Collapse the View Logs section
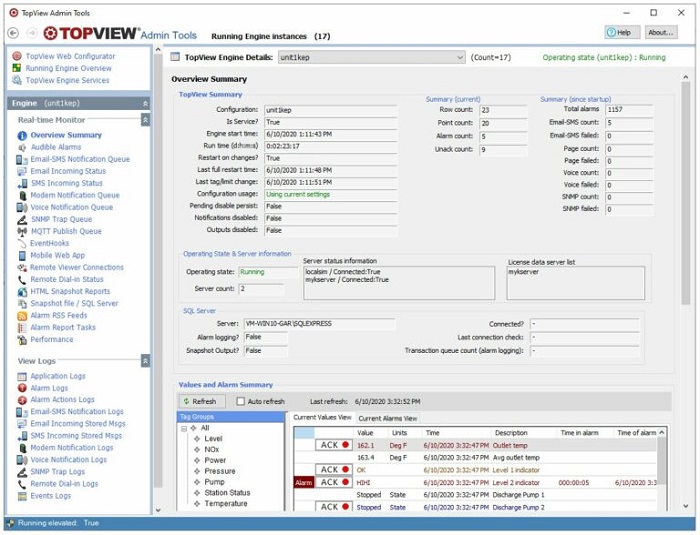 tap(145, 361)
